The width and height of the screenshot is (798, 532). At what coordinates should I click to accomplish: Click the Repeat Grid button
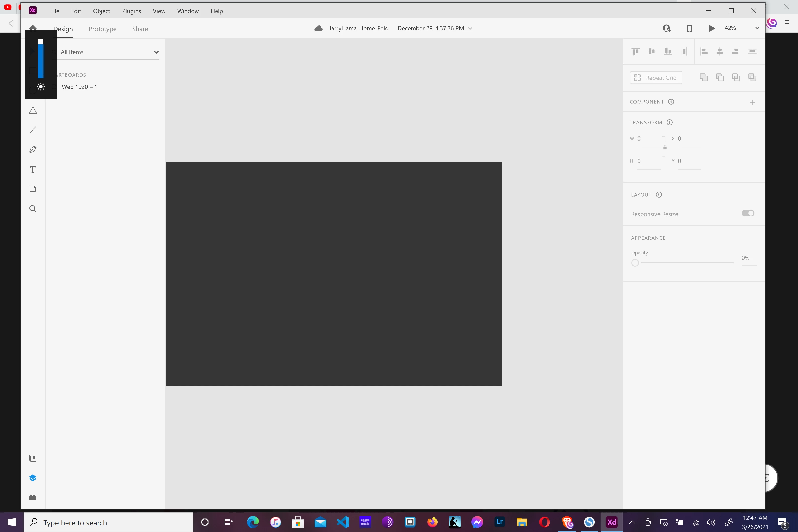click(x=656, y=78)
